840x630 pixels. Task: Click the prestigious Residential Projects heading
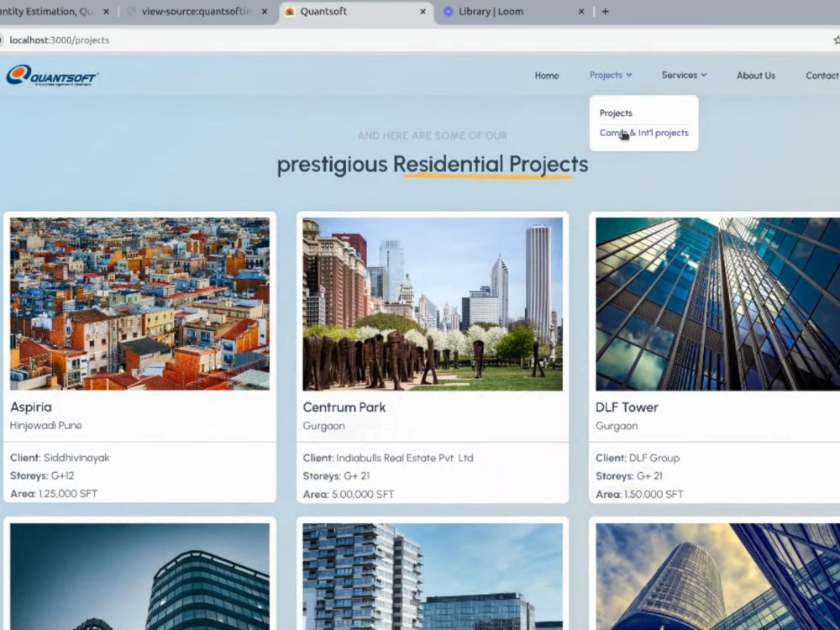pyautogui.click(x=433, y=165)
